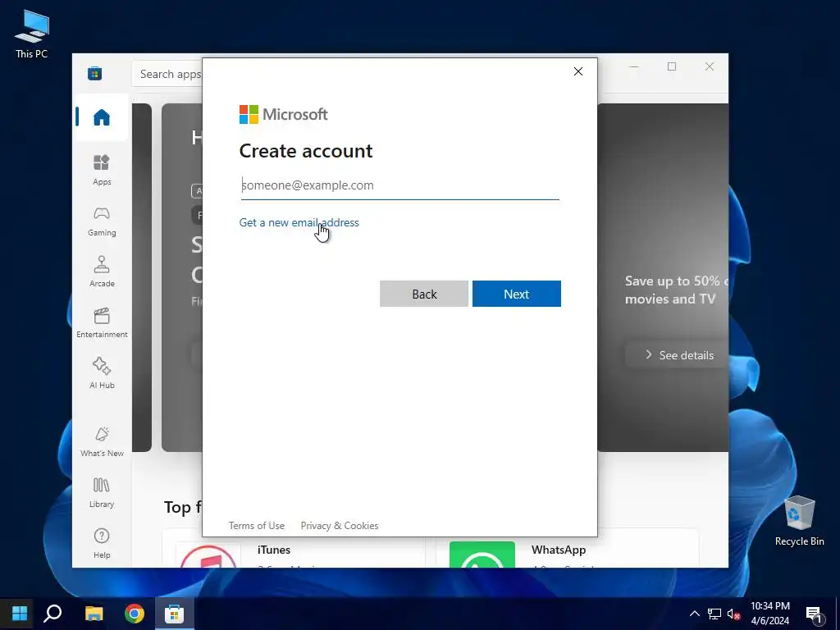
Task: Click the muted volume tray icon
Action: [733, 614]
